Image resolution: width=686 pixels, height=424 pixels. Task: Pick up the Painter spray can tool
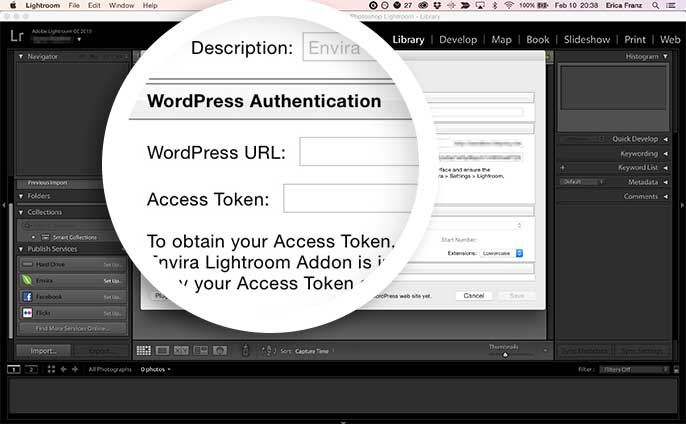click(x=245, y=350)
